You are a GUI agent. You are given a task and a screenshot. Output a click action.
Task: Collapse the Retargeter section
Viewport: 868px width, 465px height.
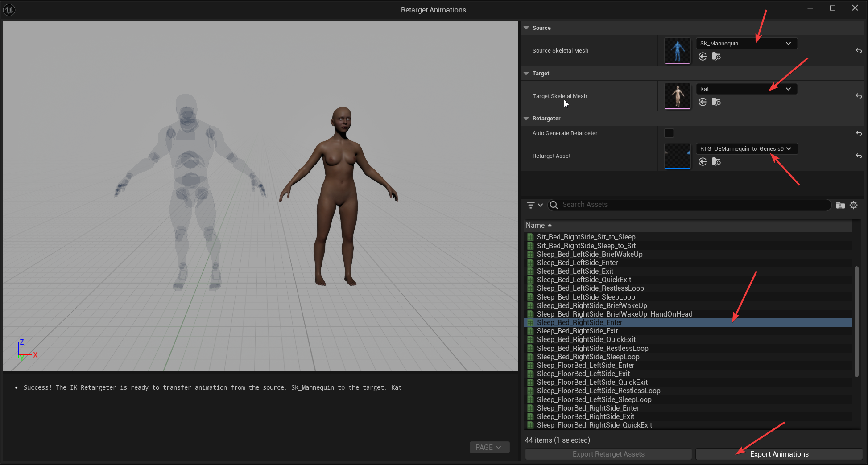pos(526,118)
